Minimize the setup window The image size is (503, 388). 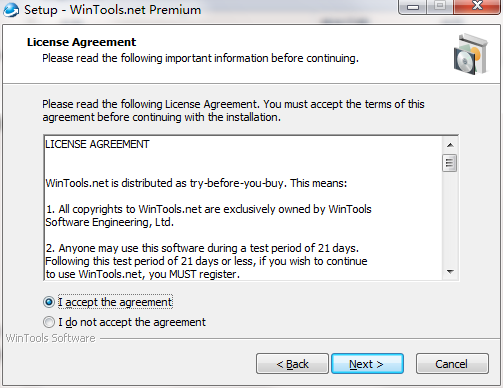(x=413, y=7)
